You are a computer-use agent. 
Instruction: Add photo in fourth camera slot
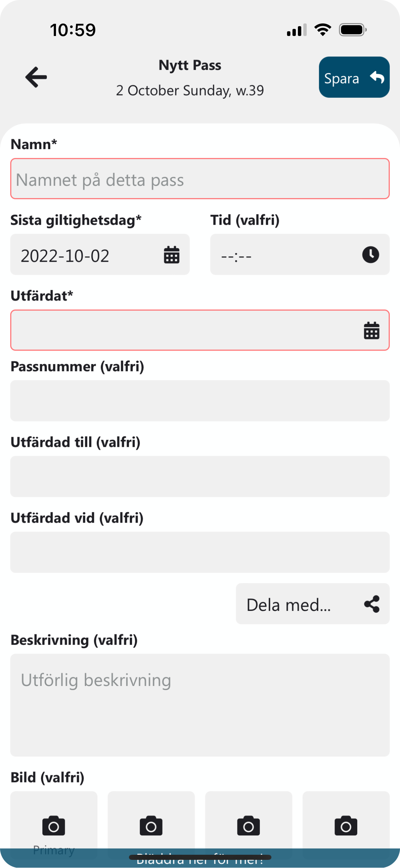(x=346, y=826)
